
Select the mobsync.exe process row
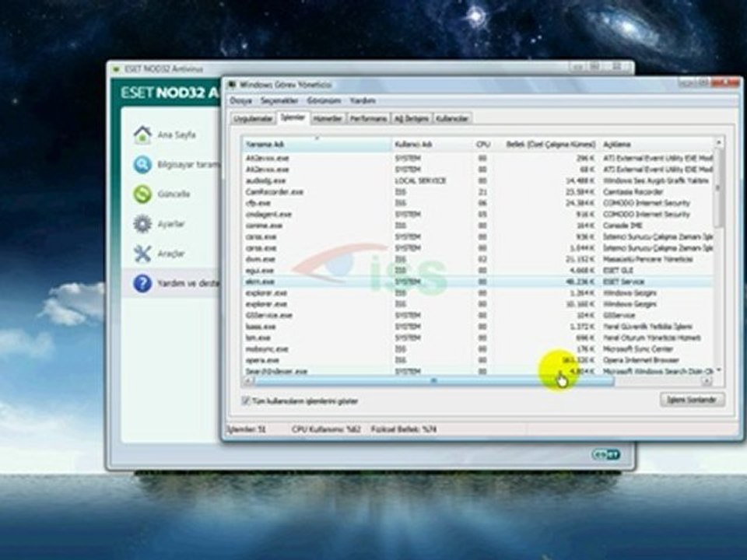[x=479, y=349]
